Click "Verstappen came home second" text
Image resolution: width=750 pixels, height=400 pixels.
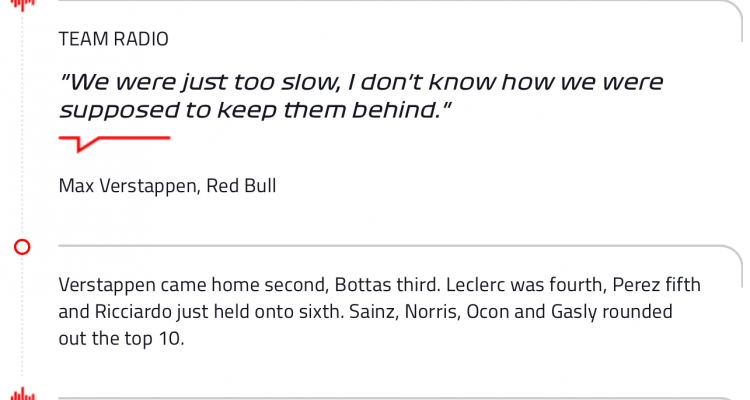[x=193, y=285]
